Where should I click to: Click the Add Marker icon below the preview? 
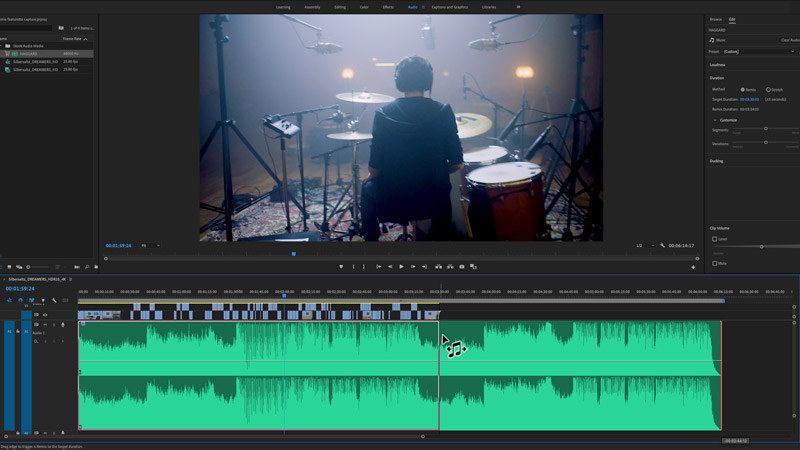[341, 267]
